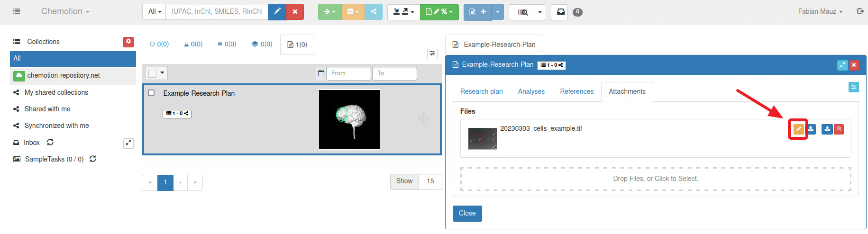Clear the search with the red X button
The image size is (868, 234).
pyautogui.click(x=295, y=11)
